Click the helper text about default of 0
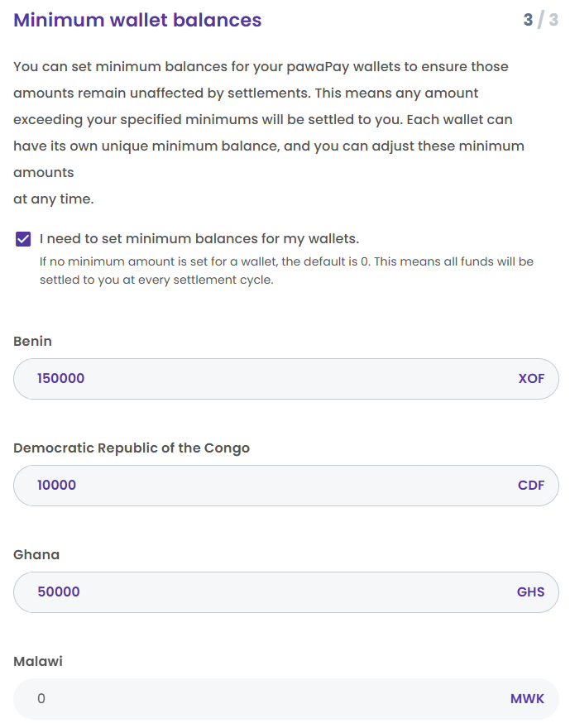The width and height of the screenshot is (570, 728). pyautogui.click(x=286, y=271)
